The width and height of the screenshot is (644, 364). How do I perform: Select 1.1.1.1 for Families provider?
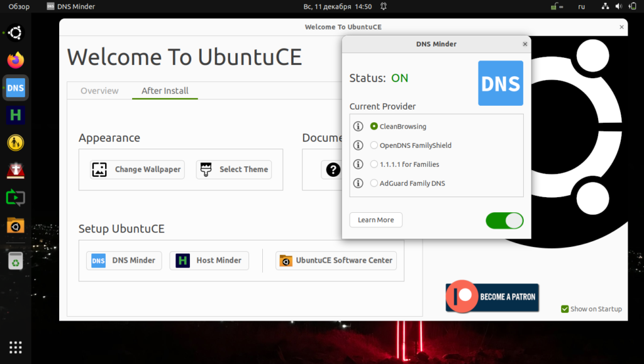(373, 164)
